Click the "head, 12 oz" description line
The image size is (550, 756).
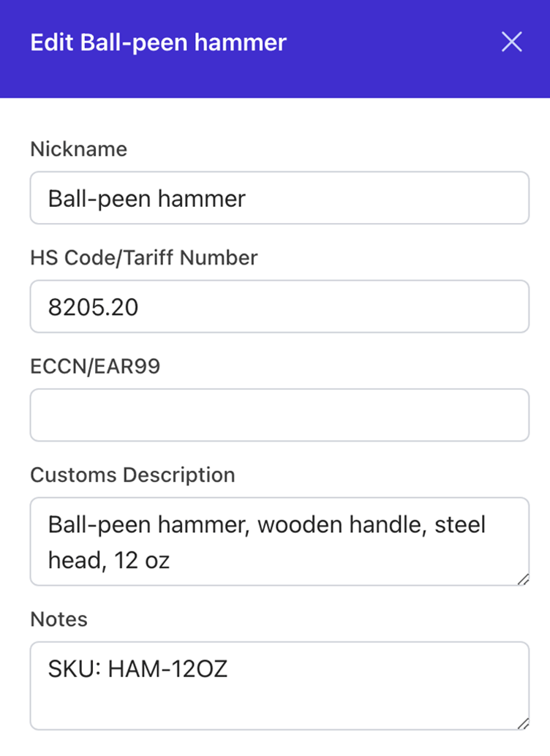pos(108,560)
